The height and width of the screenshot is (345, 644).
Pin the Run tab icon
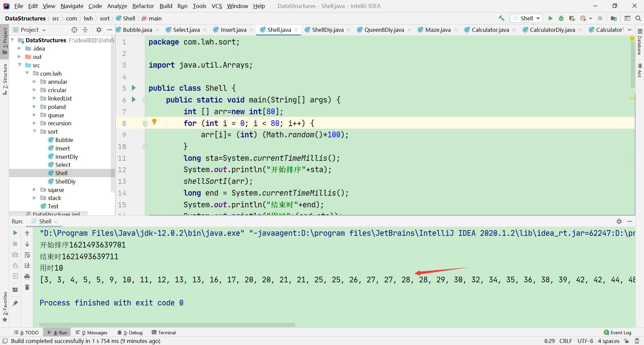point(15,303)
